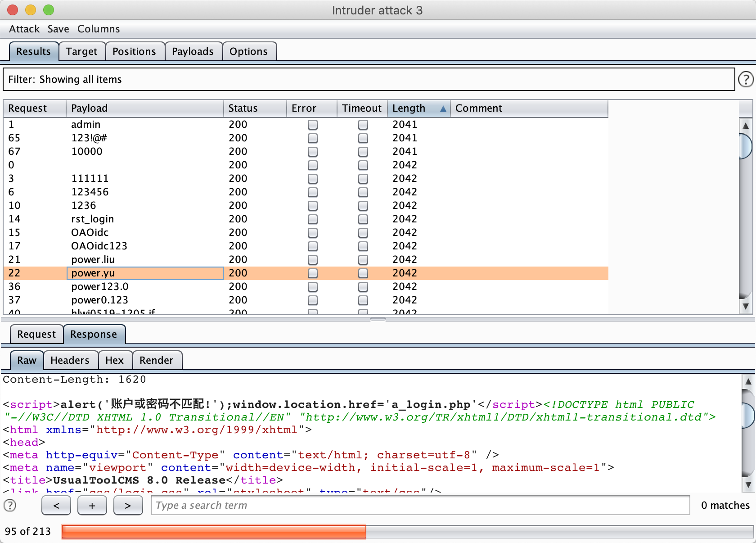Toggle Error checkbox in 123!@# row

tap(313, 138)
